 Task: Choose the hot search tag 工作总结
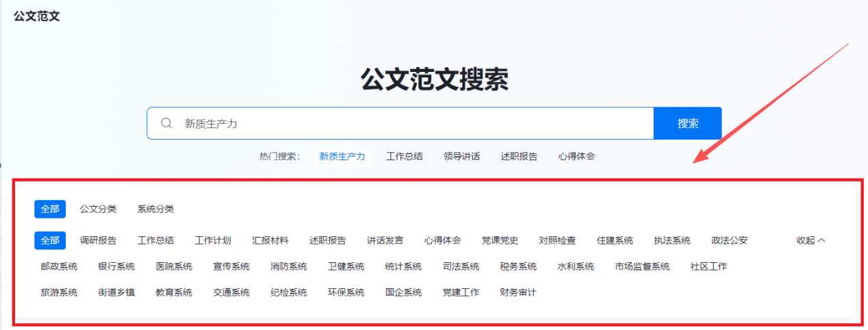[x=404, y=156]
